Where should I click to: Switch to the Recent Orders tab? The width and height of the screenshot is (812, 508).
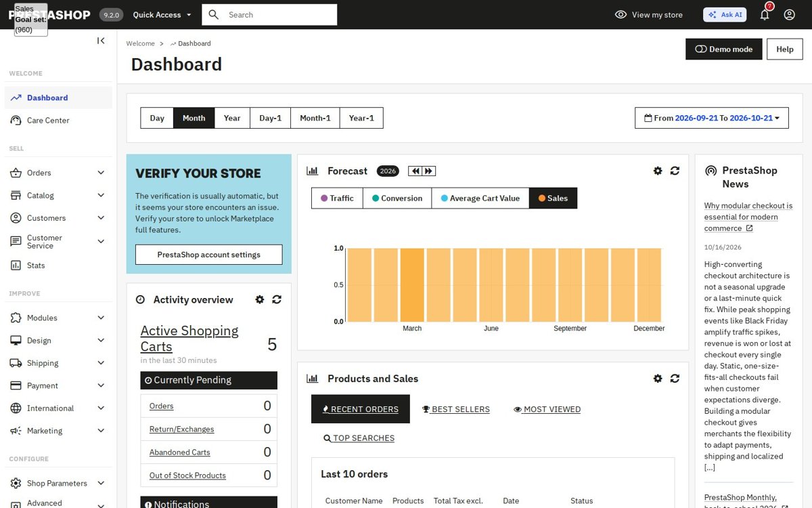(x=361, y=409)
